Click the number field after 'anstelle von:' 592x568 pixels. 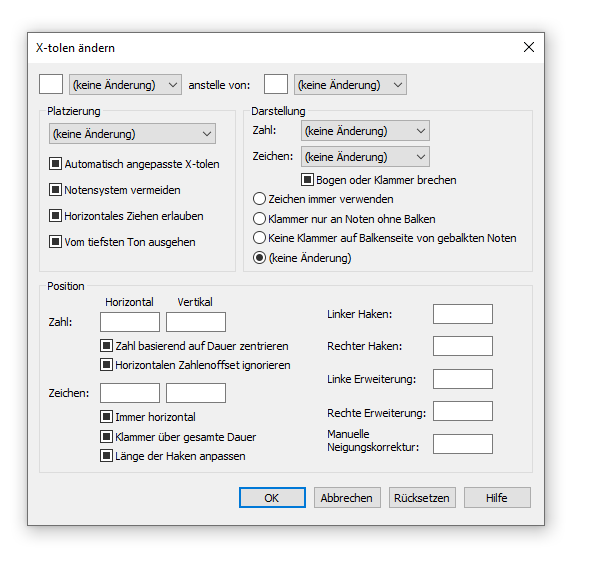(276, 84)
